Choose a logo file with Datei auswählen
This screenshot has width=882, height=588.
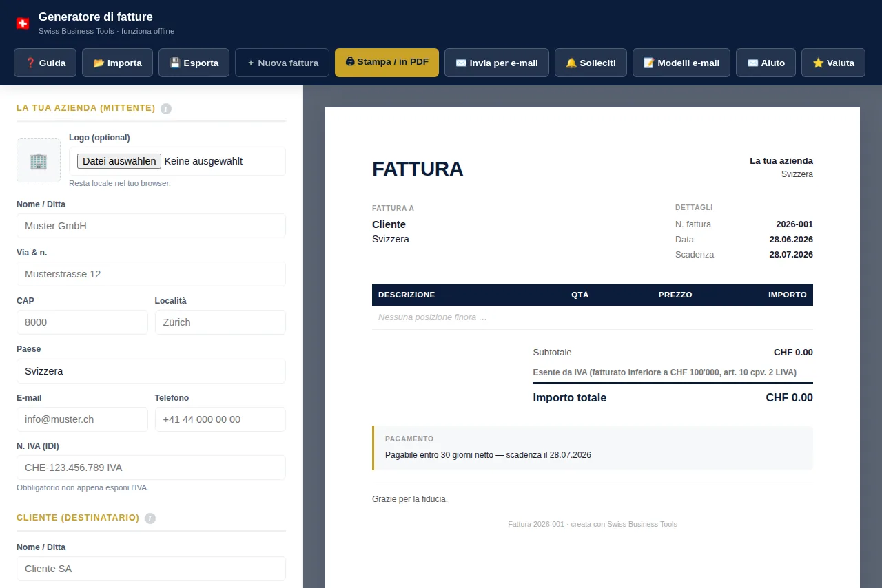point(119,161)
